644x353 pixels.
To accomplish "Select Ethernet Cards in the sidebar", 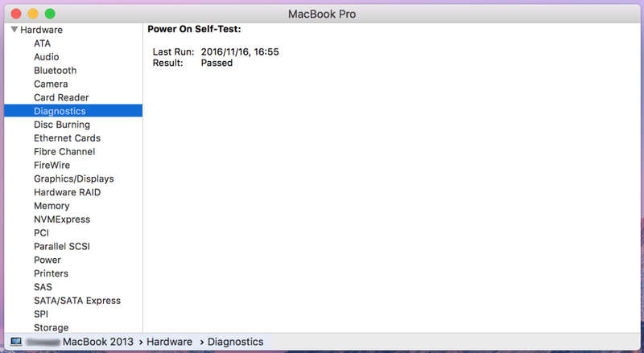I will point(68,138).
